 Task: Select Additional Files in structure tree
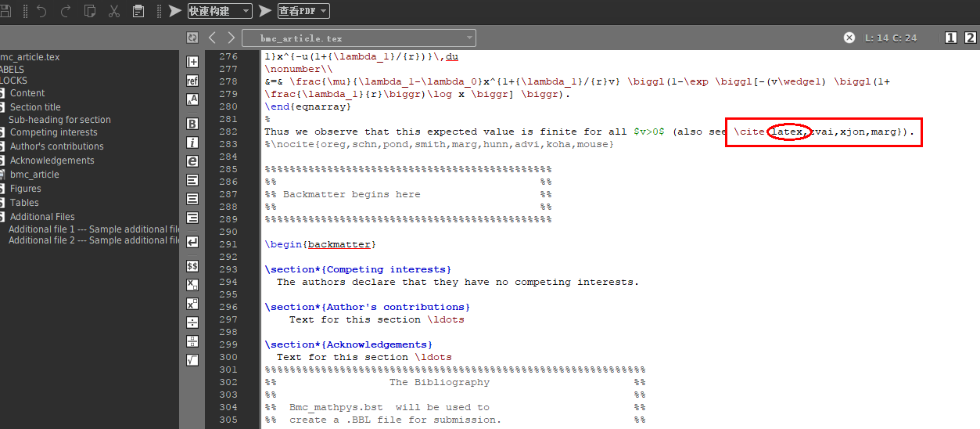[42, 217]
